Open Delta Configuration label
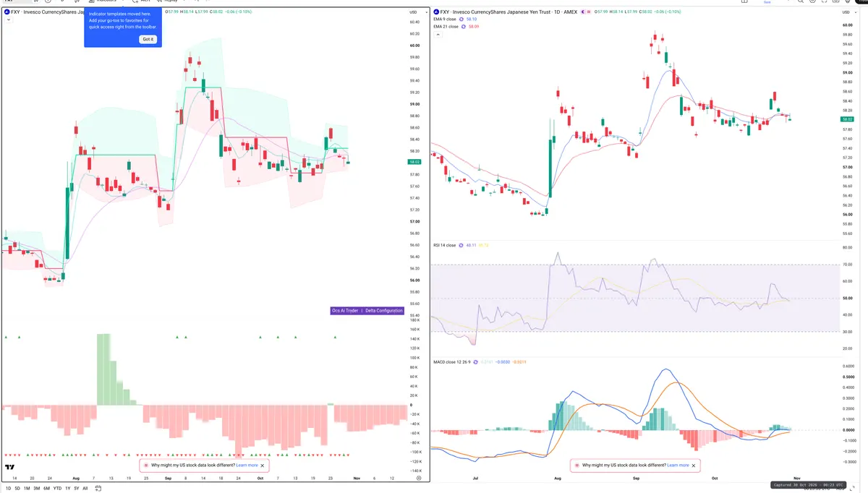 point(384,311)
